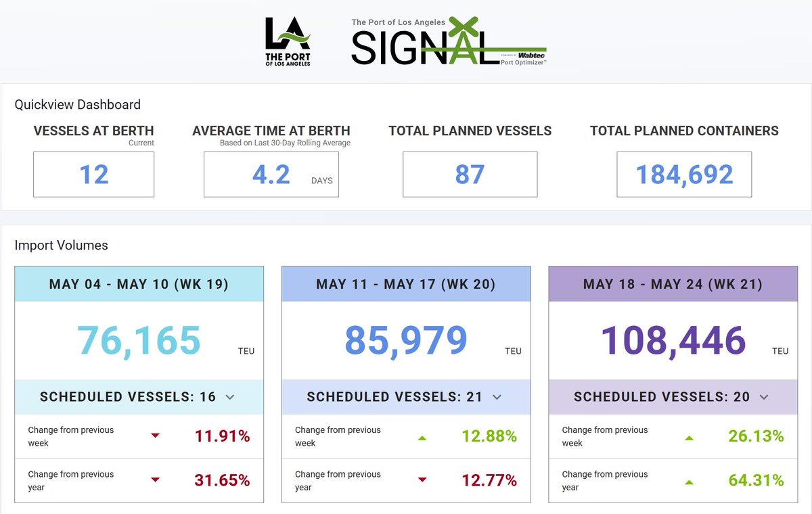Click the green up arrow beside 64.31%

pos(690,482)
